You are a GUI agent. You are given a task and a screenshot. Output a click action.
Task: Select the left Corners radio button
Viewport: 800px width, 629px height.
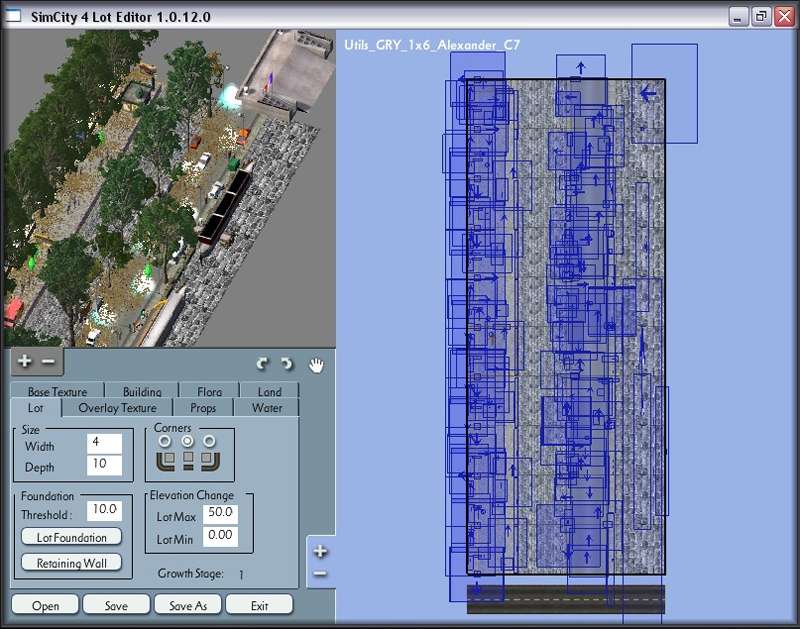click(x=165, y=441)
